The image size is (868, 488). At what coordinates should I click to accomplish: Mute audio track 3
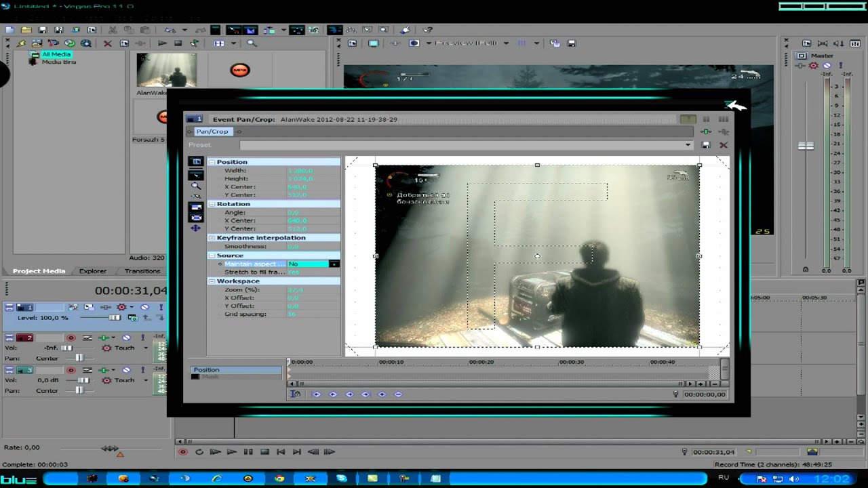pyautogui.click(x=126, y=370)
